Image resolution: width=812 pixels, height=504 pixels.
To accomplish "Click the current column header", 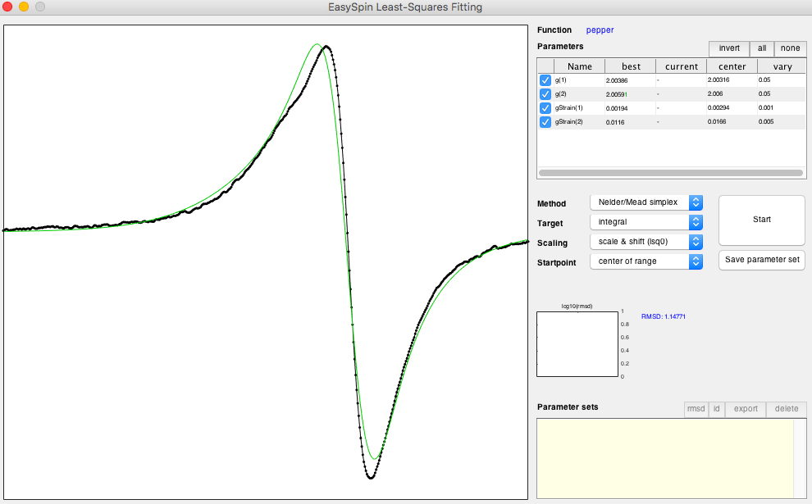I will coord(681,66).
